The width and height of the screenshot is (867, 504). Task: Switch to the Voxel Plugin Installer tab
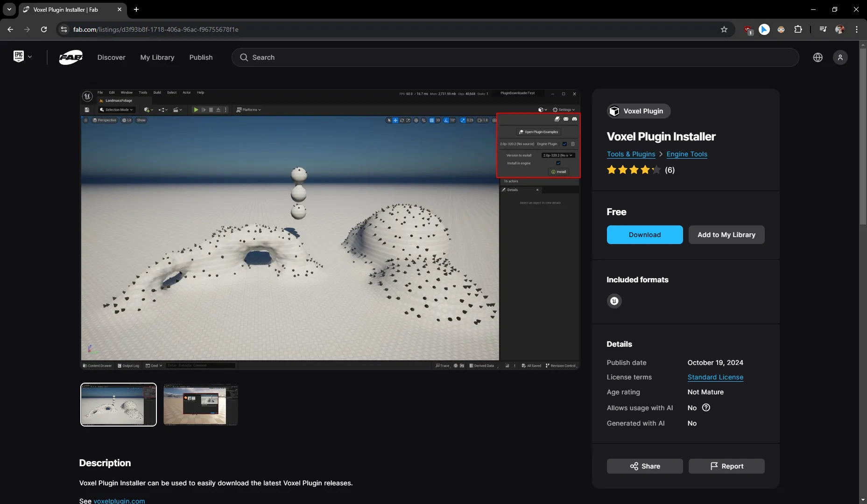(65, 9)
